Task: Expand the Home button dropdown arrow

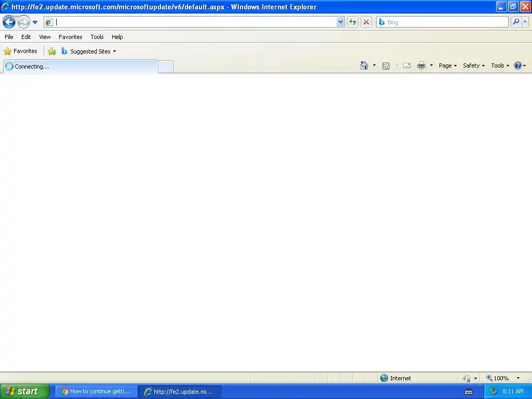Action: click(374, 65)
